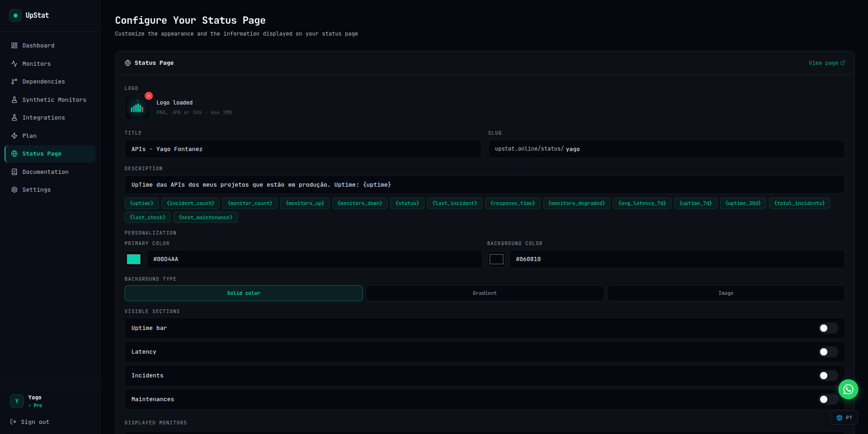Click the primary color hex field #00D4AA
Image resolution: width=868 pixels, height=434 pixels.
coord(314,259)
